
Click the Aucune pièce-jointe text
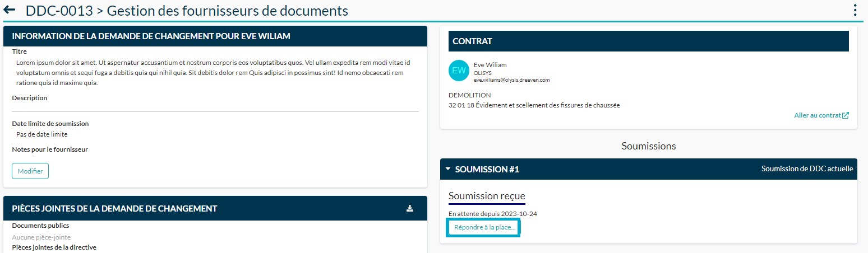41,237
